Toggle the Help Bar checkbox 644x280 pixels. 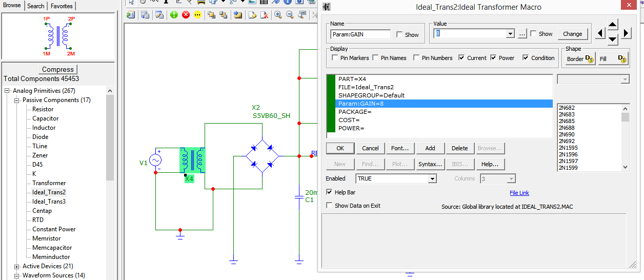pos(330,192)
